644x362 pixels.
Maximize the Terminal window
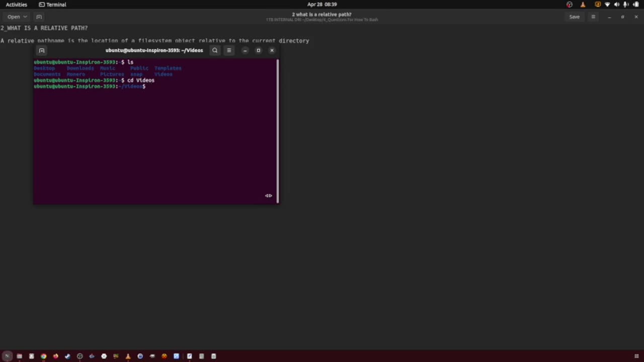[259, 50]
